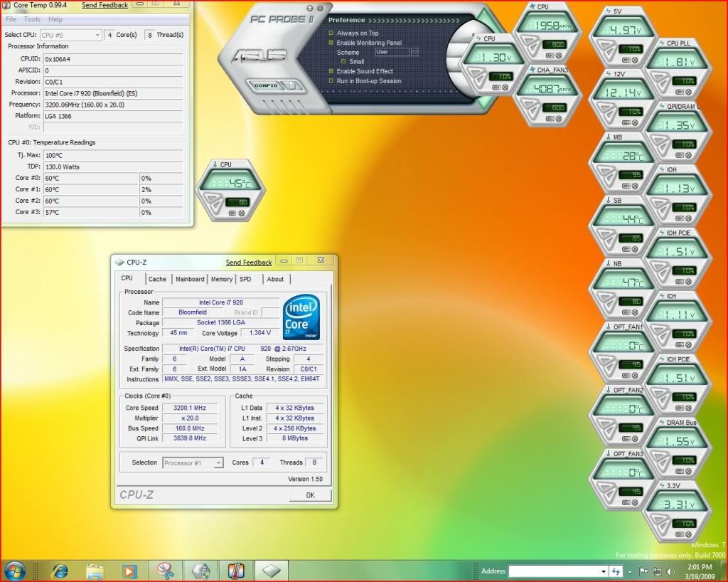
Task: Open Snipping Tool from the taskbar
Action: coord(165,571)
